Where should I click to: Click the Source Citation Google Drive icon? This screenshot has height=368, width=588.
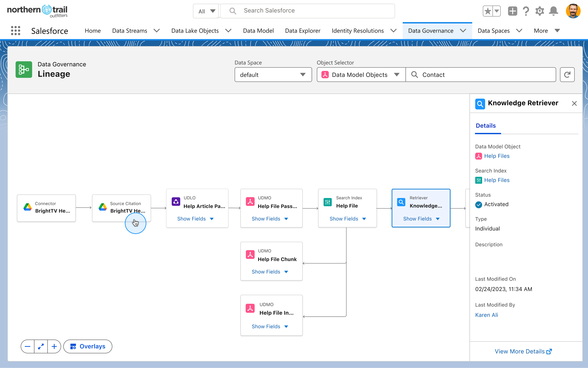[x=103, y=207]
